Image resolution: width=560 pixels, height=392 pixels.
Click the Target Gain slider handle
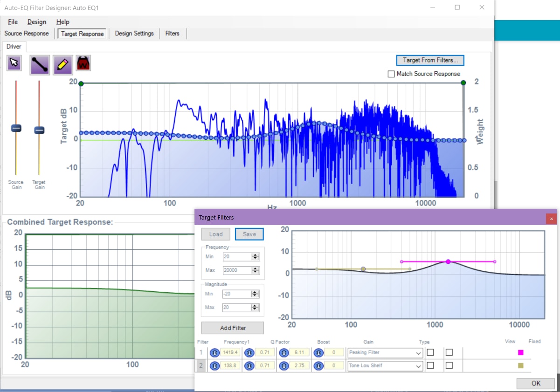(40, 130)
